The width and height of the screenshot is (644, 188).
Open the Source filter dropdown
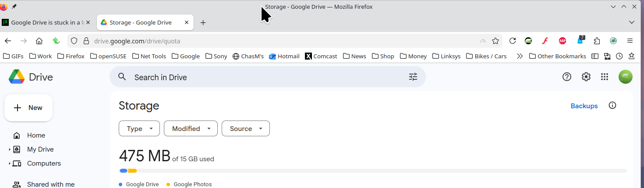pyautogui.click(x=246, y=128)
